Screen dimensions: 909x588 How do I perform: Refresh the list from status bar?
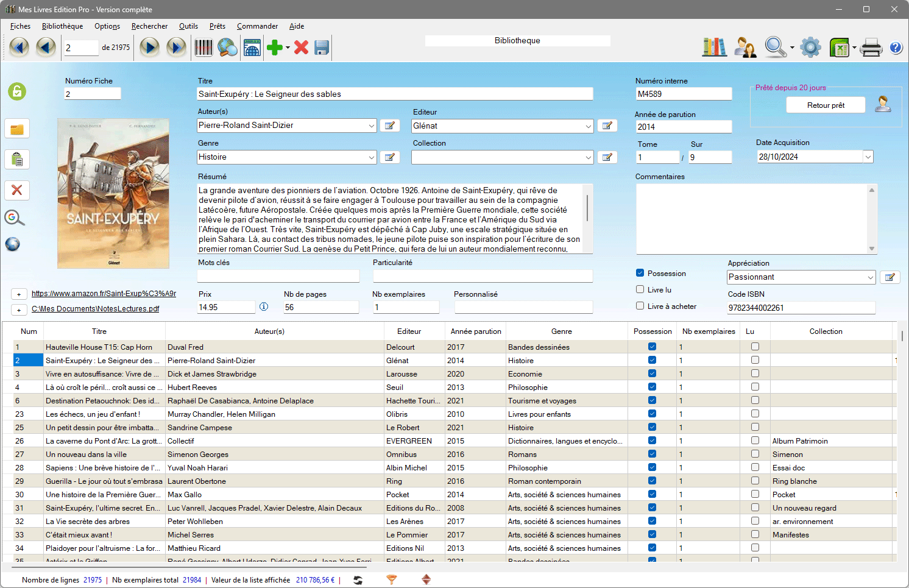pos(358,580)
